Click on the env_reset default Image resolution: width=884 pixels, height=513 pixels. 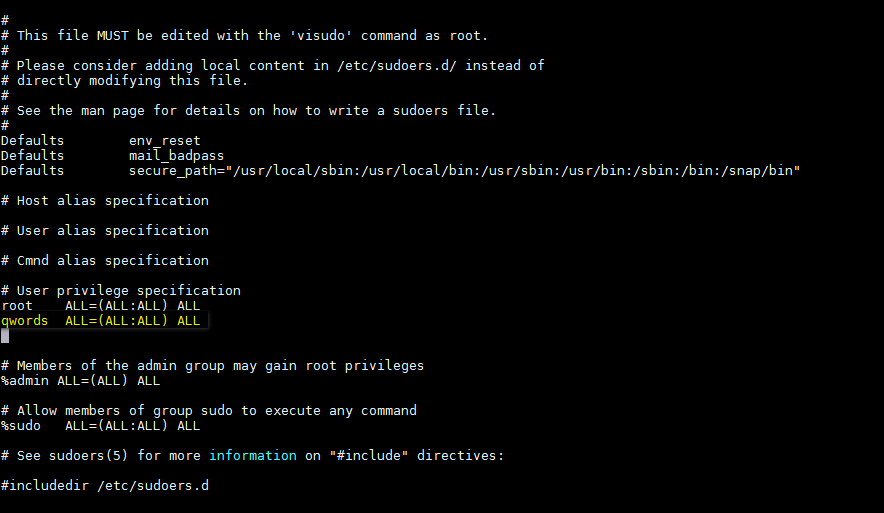164,141
